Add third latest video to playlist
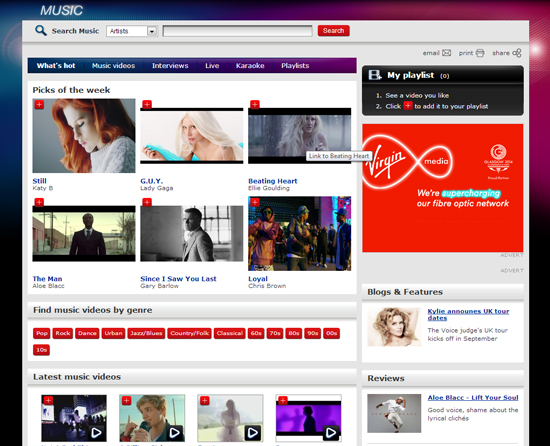 point(204,400)
